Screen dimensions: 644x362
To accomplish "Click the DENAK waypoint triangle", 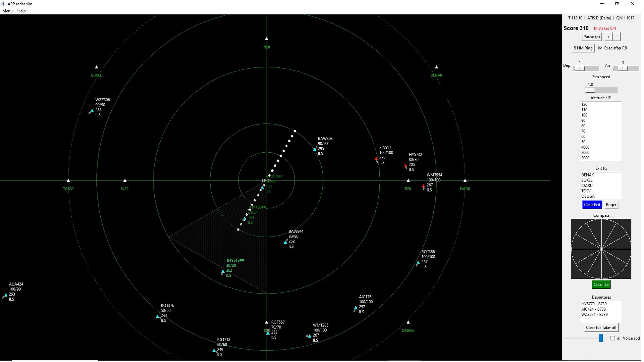I will pyautogui.click(x=436, y=67).
